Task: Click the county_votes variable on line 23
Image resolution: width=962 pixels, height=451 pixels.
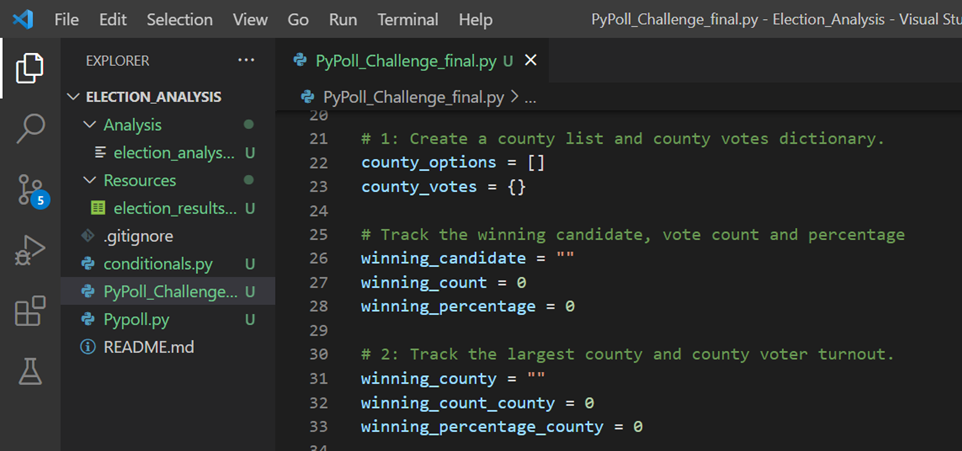Action: 419,187
